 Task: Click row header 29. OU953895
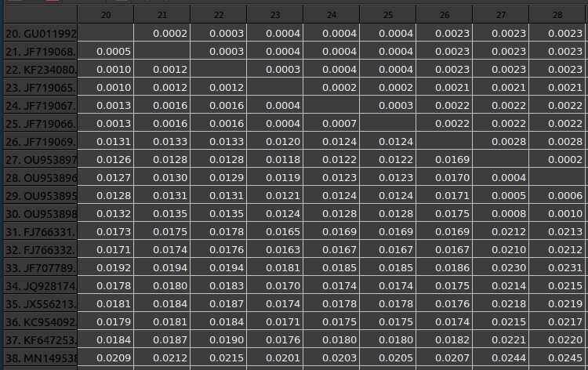41,195
